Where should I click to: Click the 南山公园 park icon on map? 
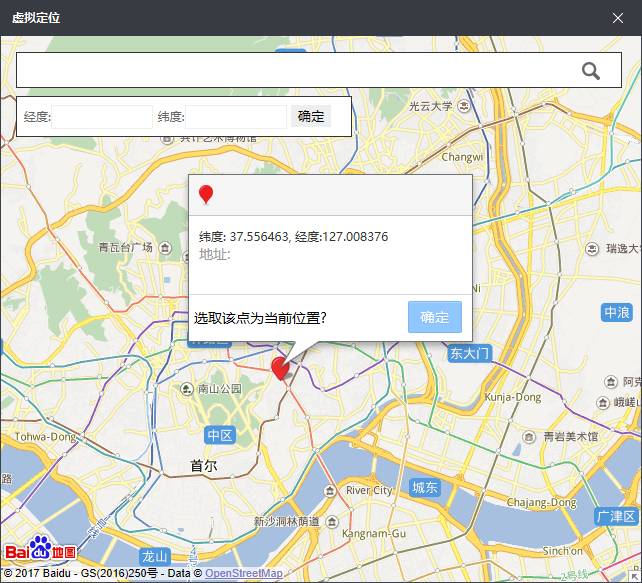(186, 389)
